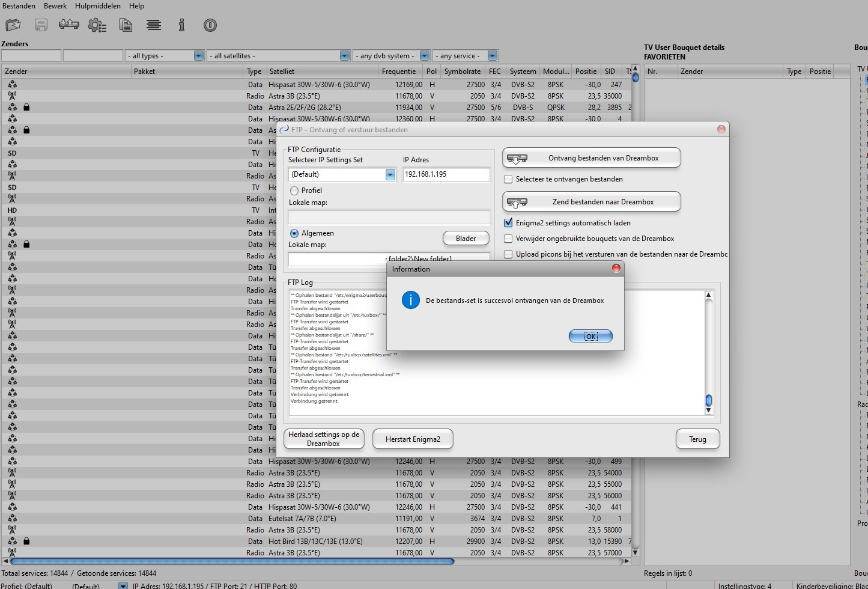Click the floppy disk save icon

point(41,25)
